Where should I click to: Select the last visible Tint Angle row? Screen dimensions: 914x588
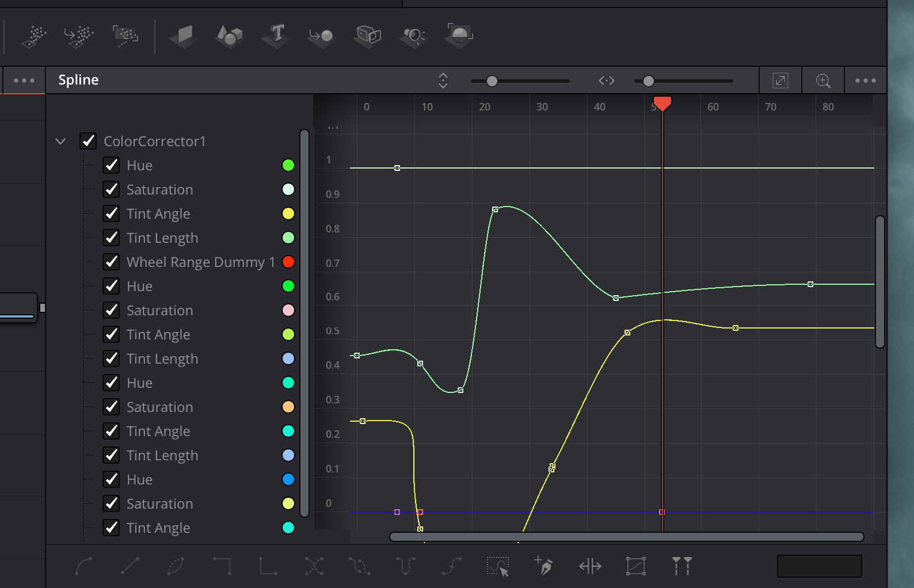190,528
